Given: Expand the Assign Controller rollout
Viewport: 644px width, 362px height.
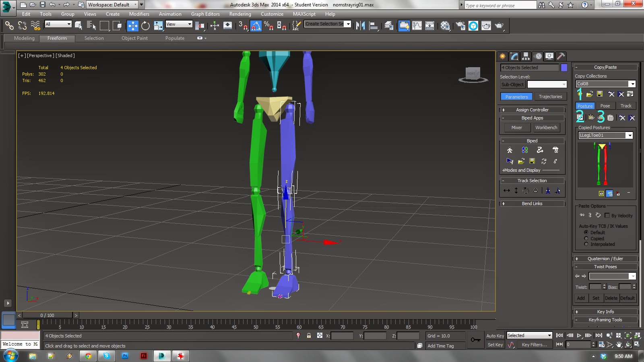Looking at the screenshot, I should [532, 110].
